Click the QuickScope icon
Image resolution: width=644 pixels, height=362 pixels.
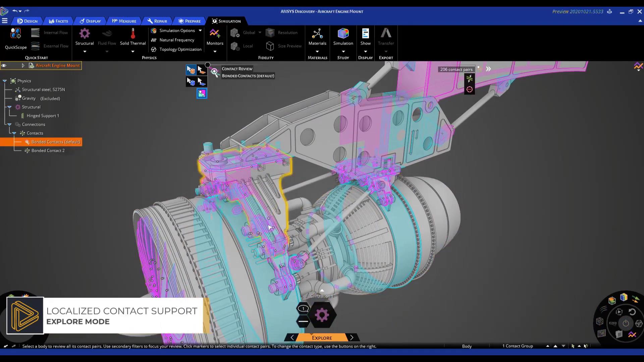(15, 33)
